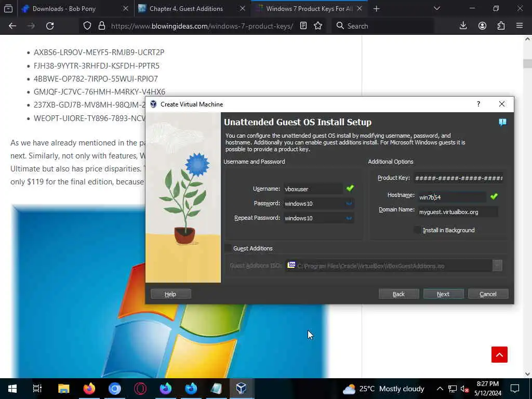532x399 pixels.
Task: Open Firefox account icon
Action: click(482, 26)
